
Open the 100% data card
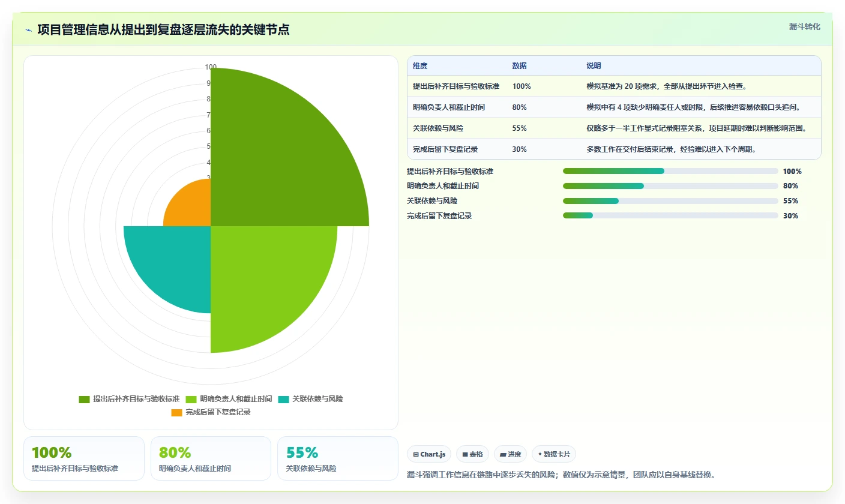[x=84, y=458]
